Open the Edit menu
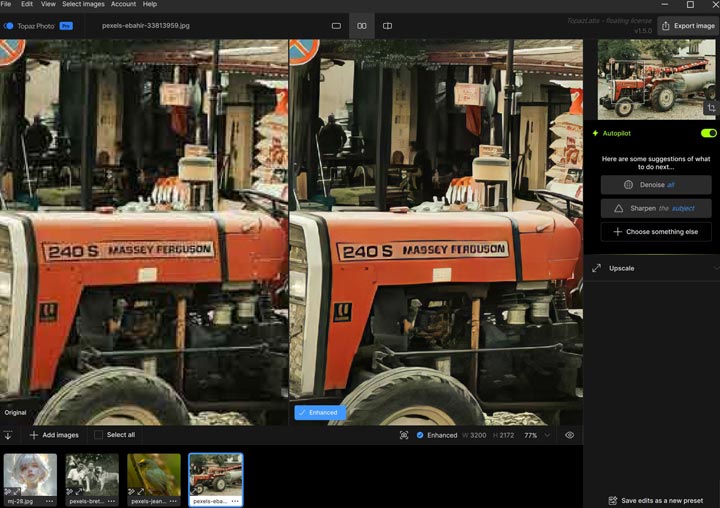The image size is (720, 508). tap(27, 4)
